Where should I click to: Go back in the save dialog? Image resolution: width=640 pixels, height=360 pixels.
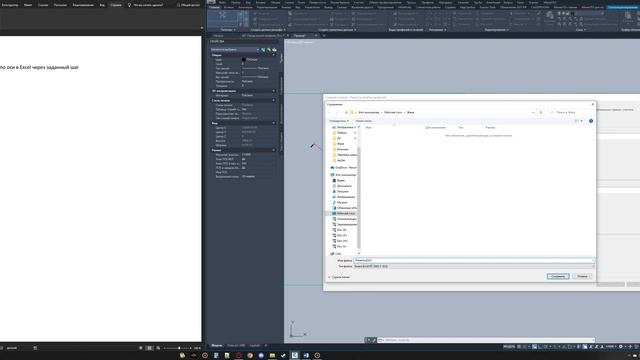(329, 112)
